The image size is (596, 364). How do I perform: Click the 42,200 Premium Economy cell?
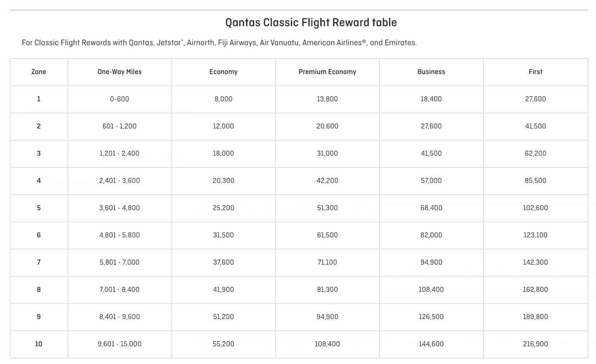[327, 181]
